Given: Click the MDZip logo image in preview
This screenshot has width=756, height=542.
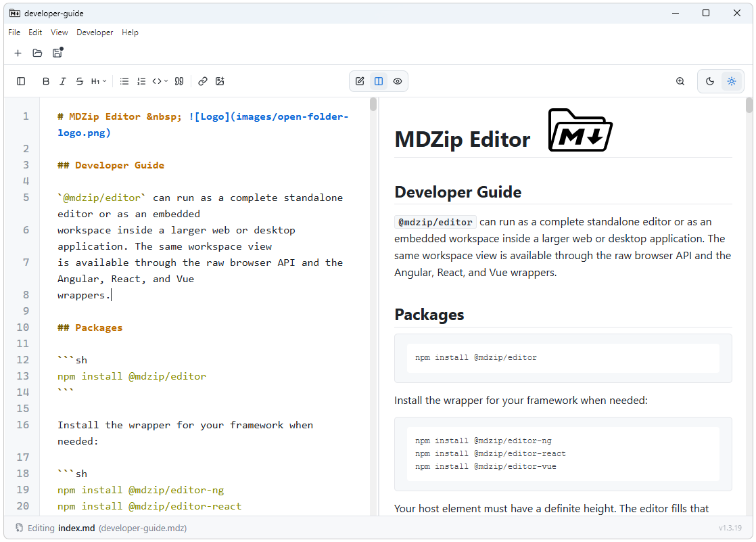Looking at the screenshot, I should (580, 130).
